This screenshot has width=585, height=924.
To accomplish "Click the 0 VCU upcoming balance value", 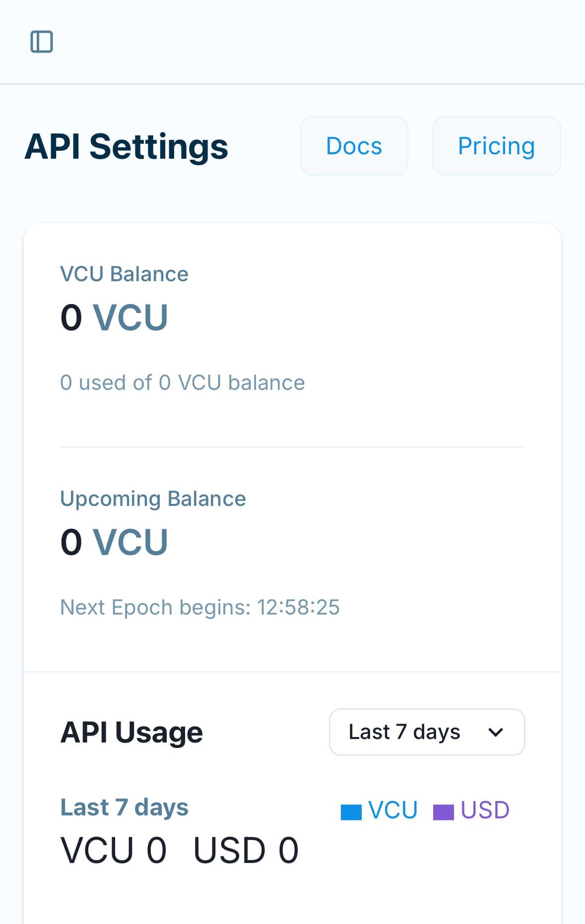I will (114, 542).
